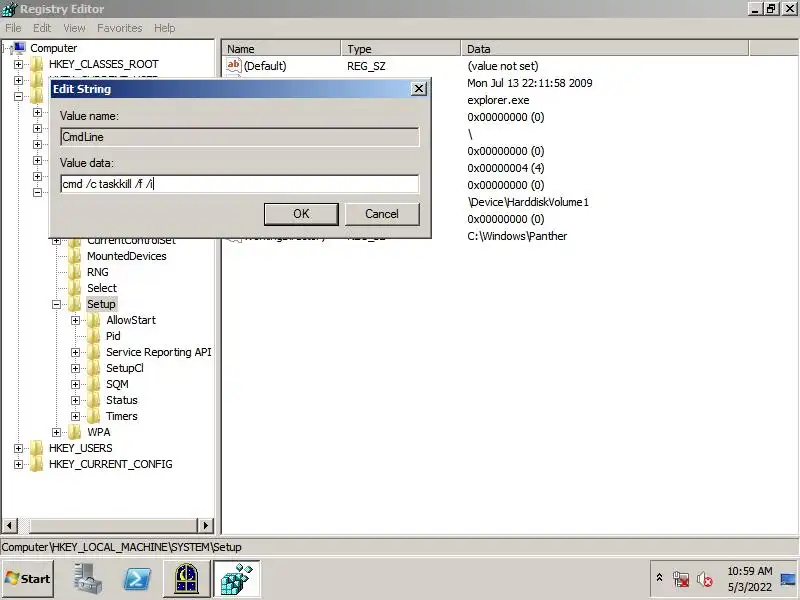Viewport: 800px width, 600px height.
Task: Expand the Timers subkey
Action: [76, 416]
